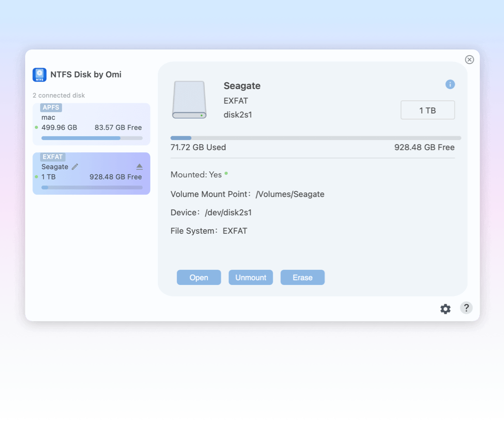
Task: Open the Seagate volume
Action: (x=199, y=277)
